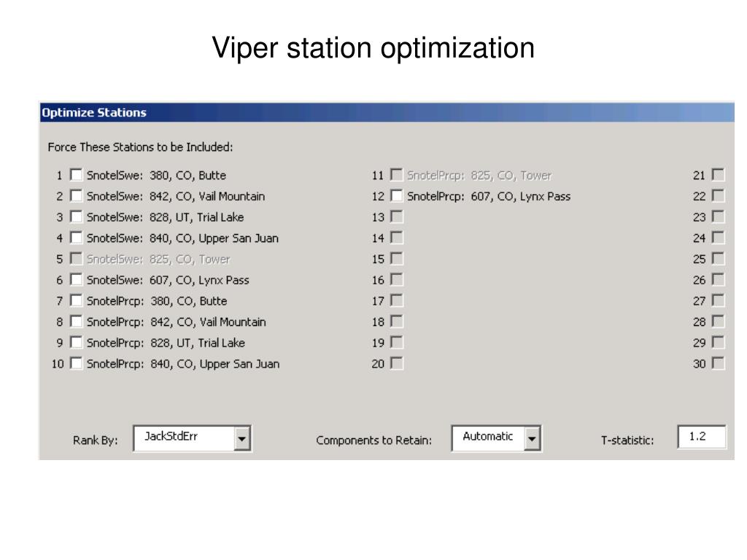Screen dimensions: 747x560
Task: Click the 'SnotelPrcp: 842, CO, Vail Mountain' label
Action: [x=177, y=322]
